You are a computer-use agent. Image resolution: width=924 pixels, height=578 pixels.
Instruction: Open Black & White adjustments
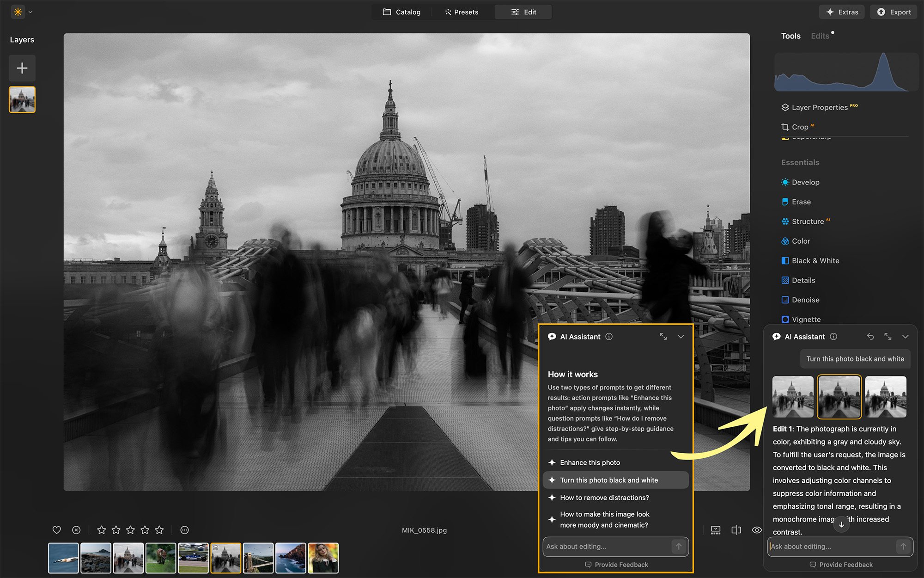tap(815, 260)
